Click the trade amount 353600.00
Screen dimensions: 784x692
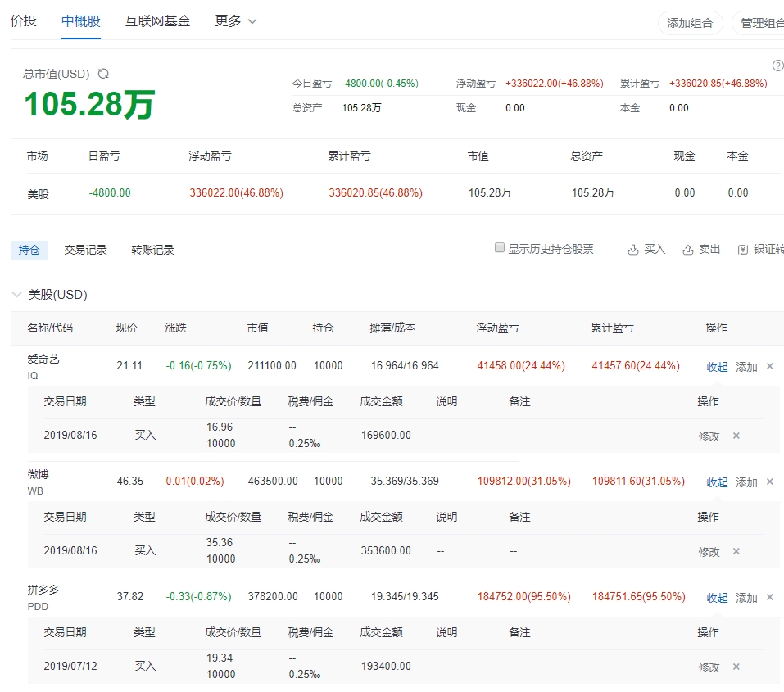386,550
